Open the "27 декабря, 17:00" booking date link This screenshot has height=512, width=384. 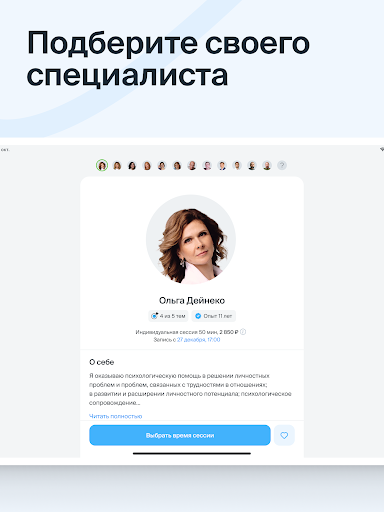199,340
